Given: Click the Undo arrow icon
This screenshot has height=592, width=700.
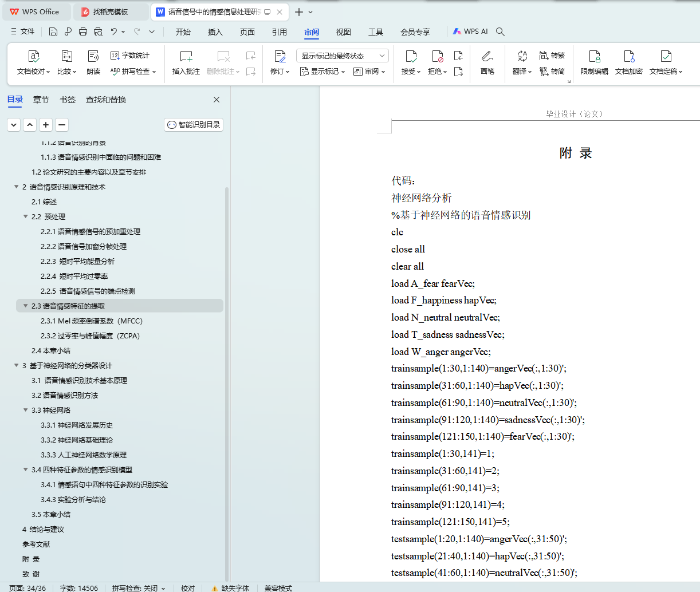Looking at the screenshot, I should pos(114,31).
